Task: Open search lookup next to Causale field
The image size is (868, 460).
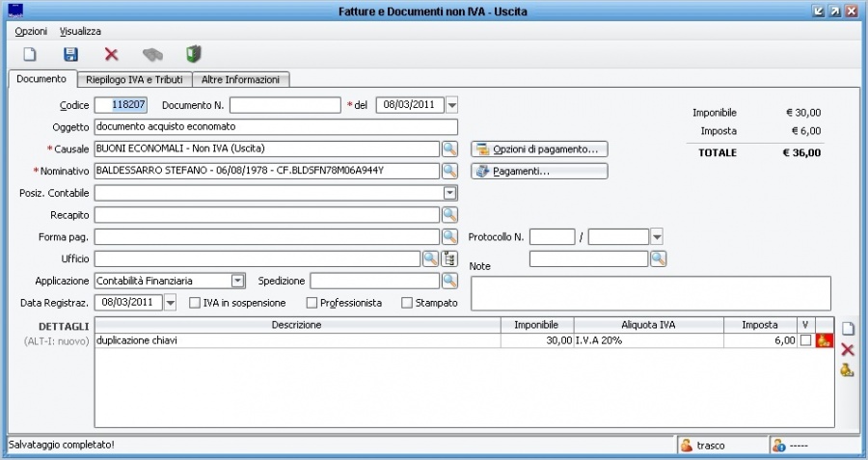Action: tap(449, 149)
